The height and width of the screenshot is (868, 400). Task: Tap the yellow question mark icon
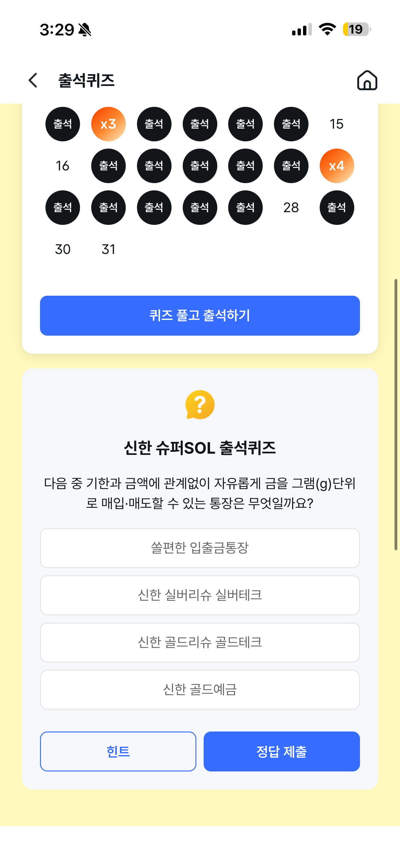(200, 405)
